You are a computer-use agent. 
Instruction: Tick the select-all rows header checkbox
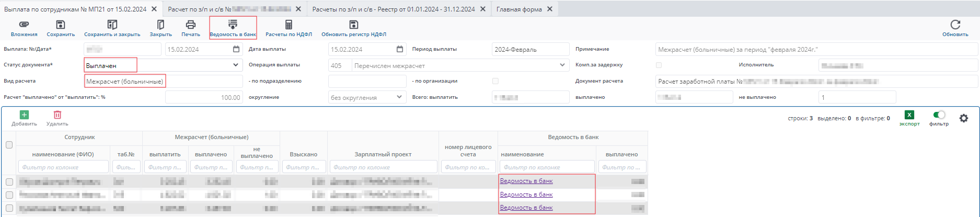click(9, 145)
